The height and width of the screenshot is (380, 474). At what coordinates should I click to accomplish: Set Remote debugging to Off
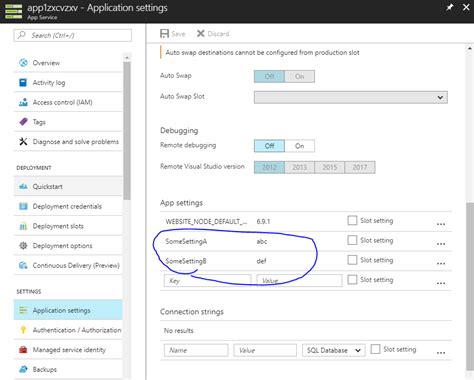269,146
